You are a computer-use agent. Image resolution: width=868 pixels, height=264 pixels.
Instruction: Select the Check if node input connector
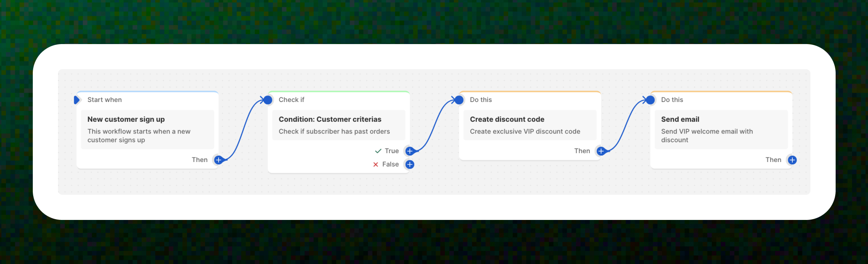click(x=268, y=100)
